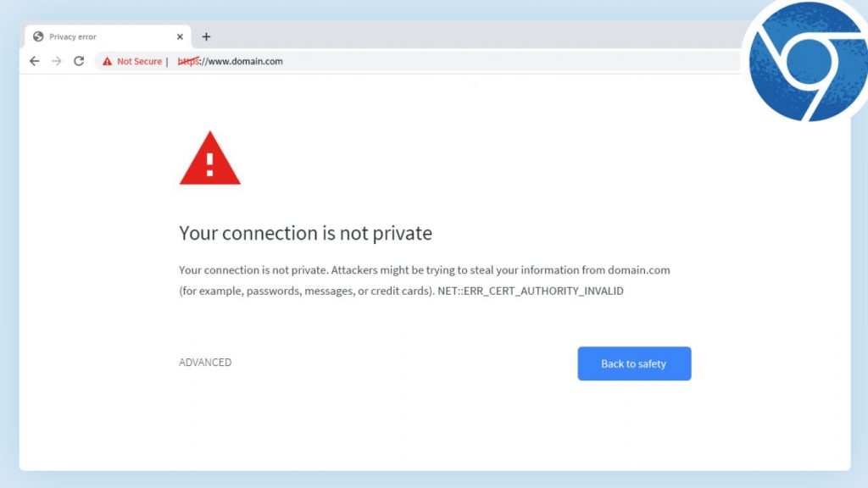Click the forward navigation arrow
This screenshot has width=868, height=488.
pos(56,61)
